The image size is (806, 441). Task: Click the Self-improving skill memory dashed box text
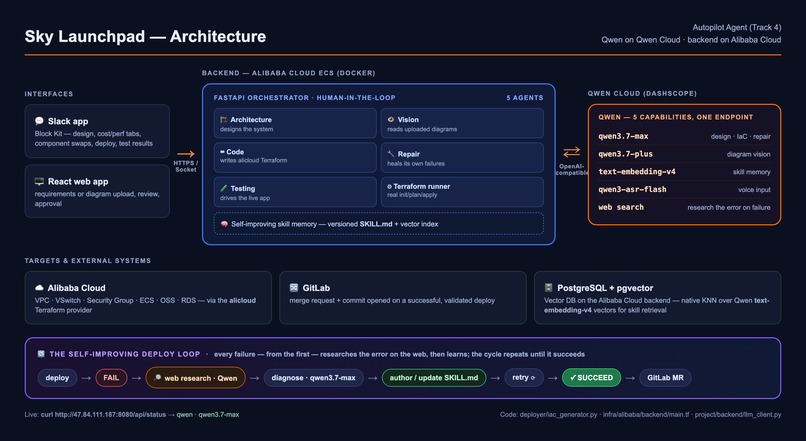tap(335, 224)
